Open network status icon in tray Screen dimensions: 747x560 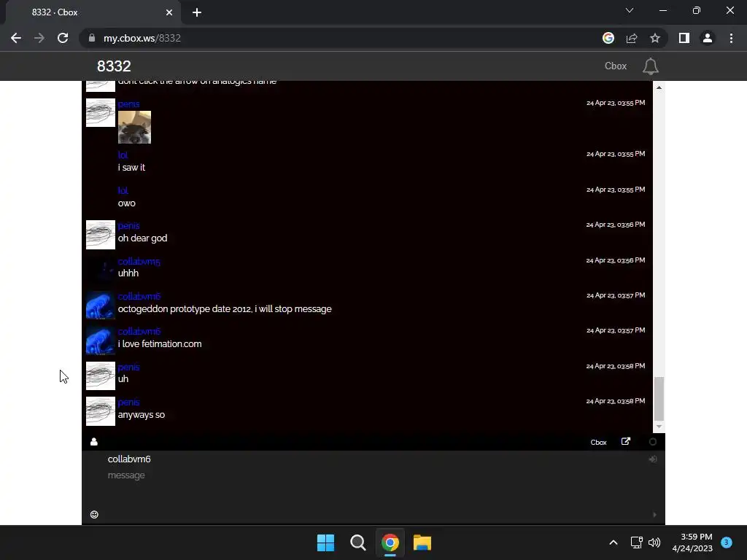[636, 542]
